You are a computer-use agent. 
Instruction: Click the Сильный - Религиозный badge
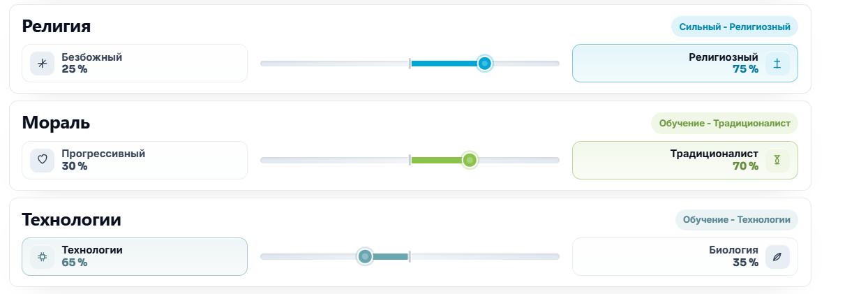(x=735, y=27)
